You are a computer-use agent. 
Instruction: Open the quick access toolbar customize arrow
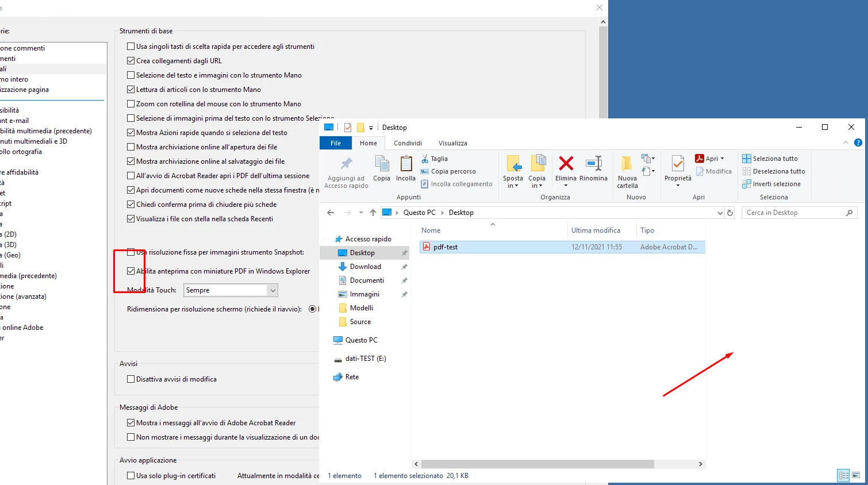(371, 128)
